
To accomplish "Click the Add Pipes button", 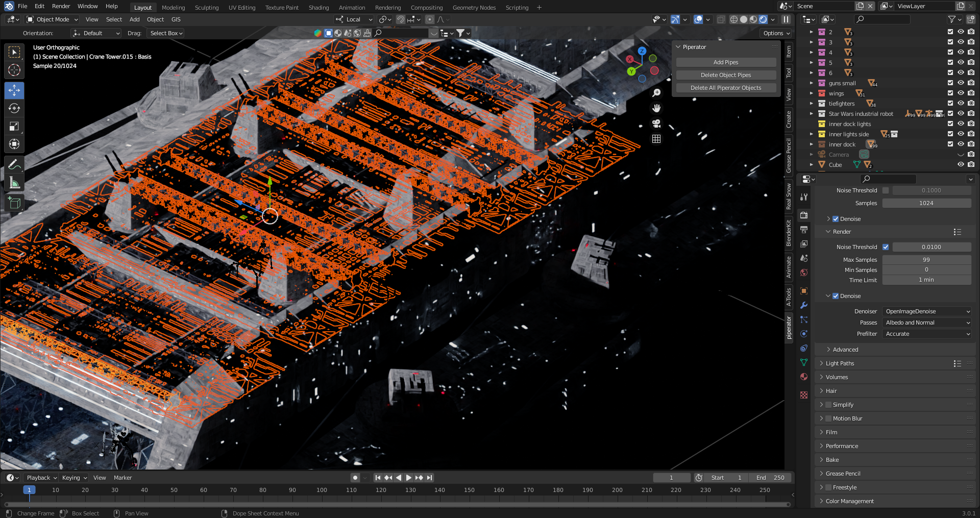I will tap(726, 62).
